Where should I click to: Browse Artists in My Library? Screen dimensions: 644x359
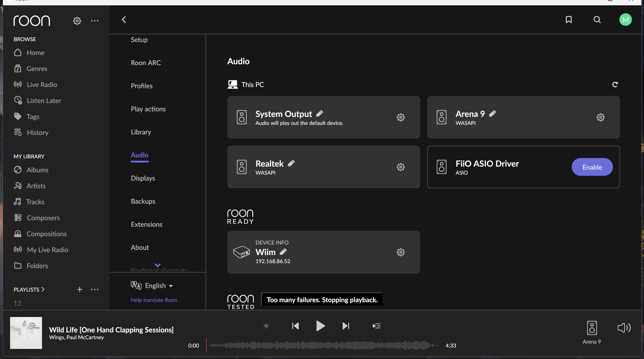(x=30, y=186)
